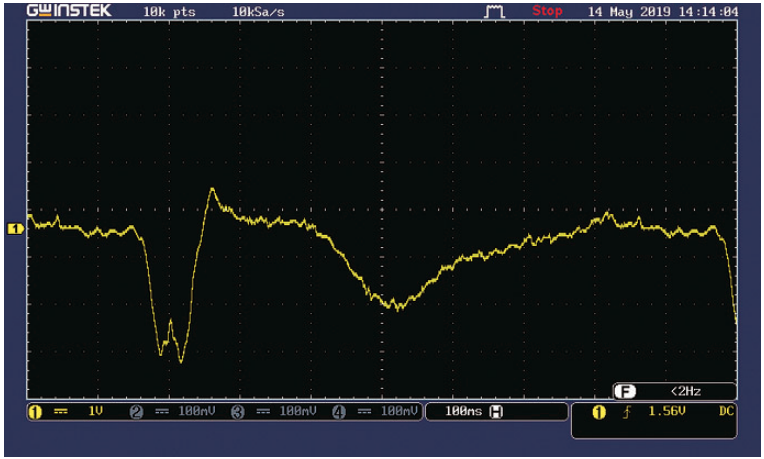Viewport: 764px width, 459px height.
Task: Click channel 1 ground level marker
Action: [x=15, y=229]
